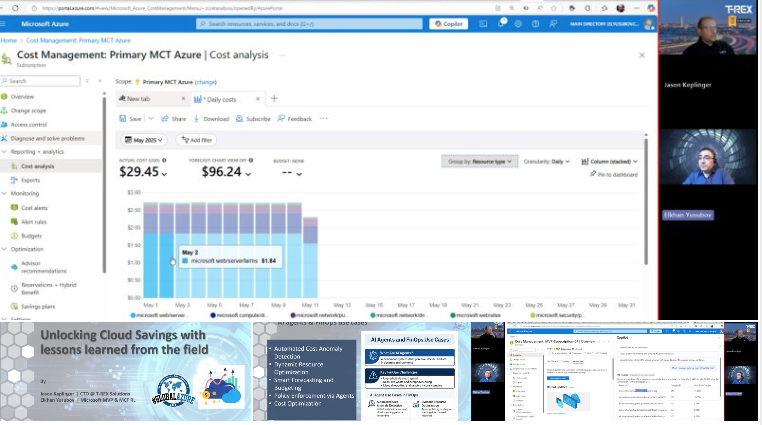Screen dimensions: 762x425
Task: Open the May 2025 date range picker
Action: click(143, 140)
